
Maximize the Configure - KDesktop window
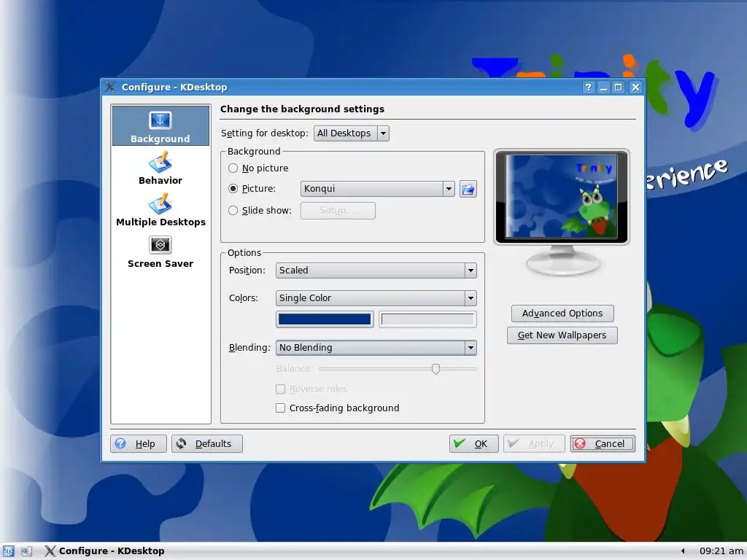pyautogui.click(x=619, y=87)
